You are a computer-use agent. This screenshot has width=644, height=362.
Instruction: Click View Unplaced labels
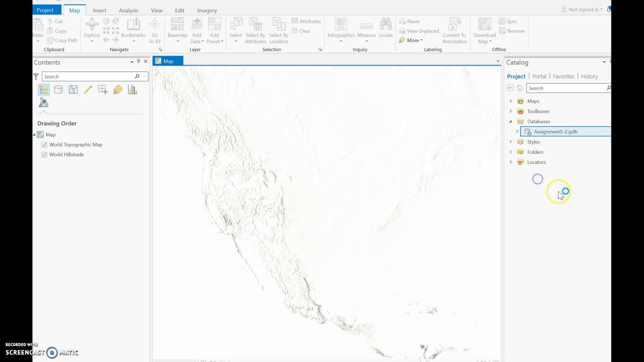[x=419, y=31]
